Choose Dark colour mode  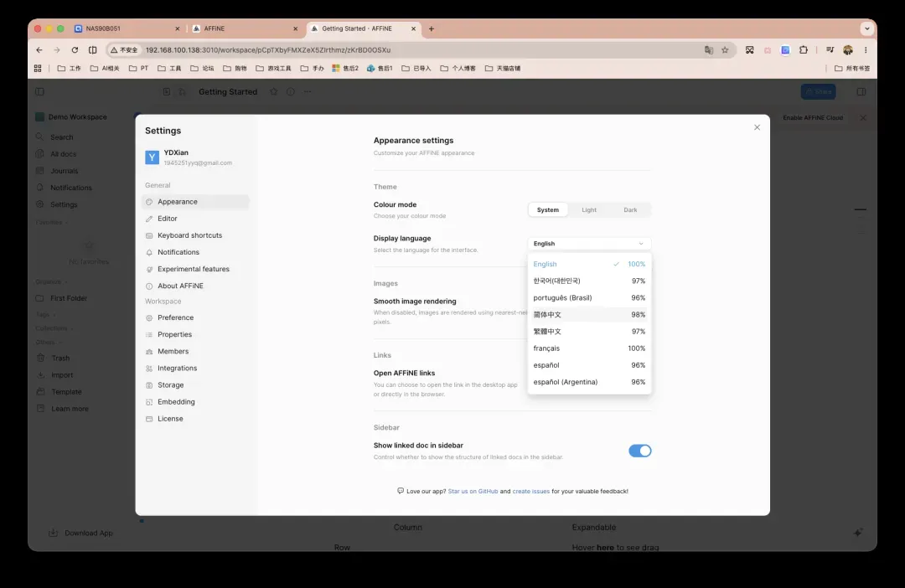(x=630, y=210)
